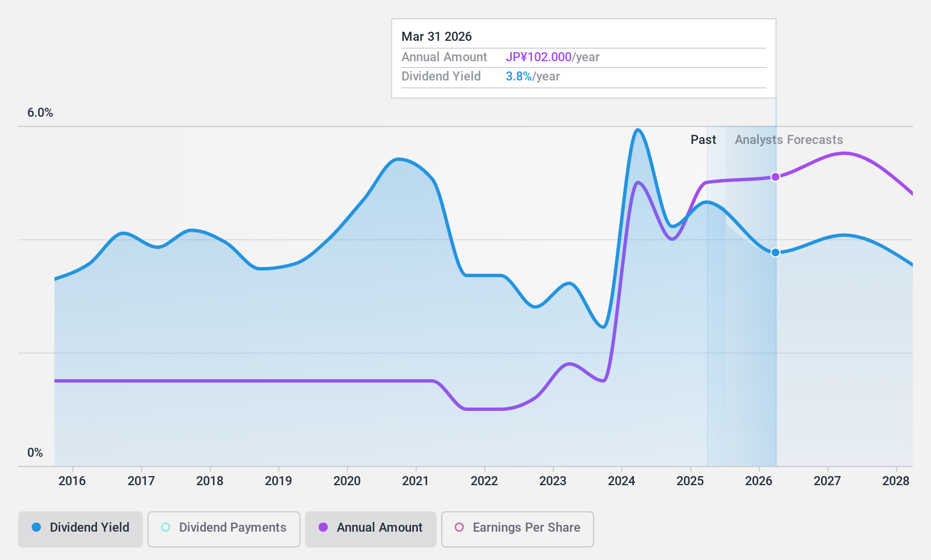Click the 2023 x-axis label
Screen dimensions: 931x560
coord(553,481)
